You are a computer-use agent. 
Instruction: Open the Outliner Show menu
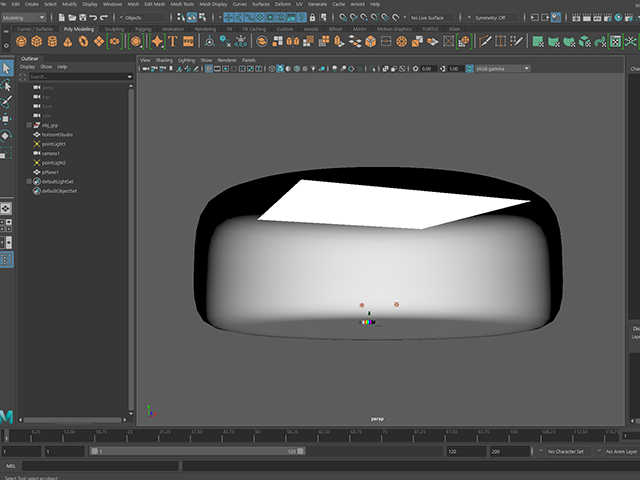coord(46,67)
